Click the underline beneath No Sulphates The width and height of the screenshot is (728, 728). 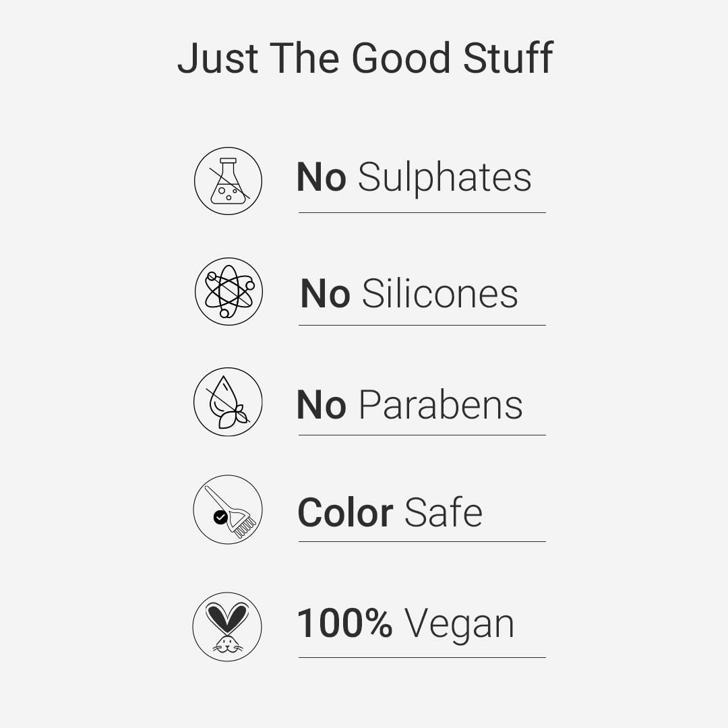click(422, 213)
